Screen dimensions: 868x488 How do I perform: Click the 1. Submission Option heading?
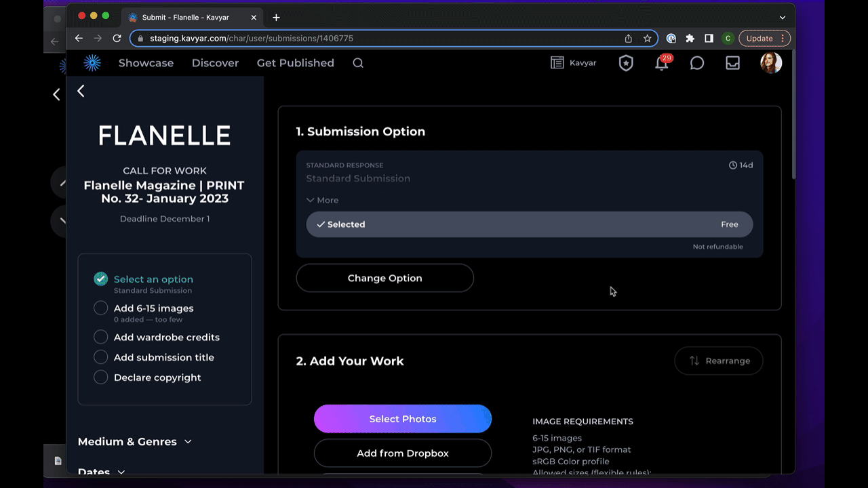361,131
